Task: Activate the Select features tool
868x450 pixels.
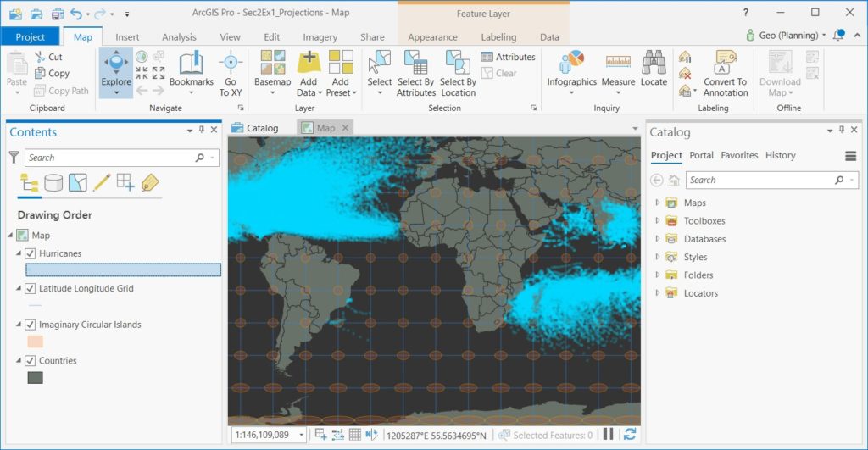Action: pos(379,73)
